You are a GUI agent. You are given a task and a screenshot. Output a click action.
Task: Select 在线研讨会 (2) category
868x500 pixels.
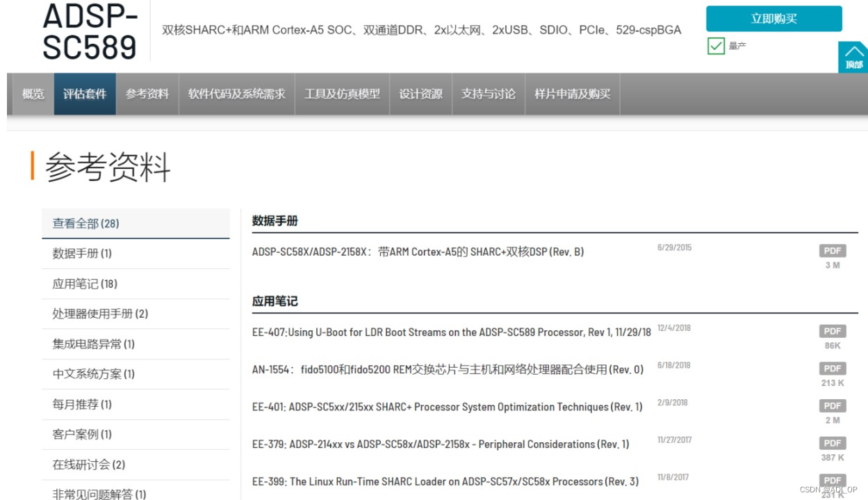point(136,465)
